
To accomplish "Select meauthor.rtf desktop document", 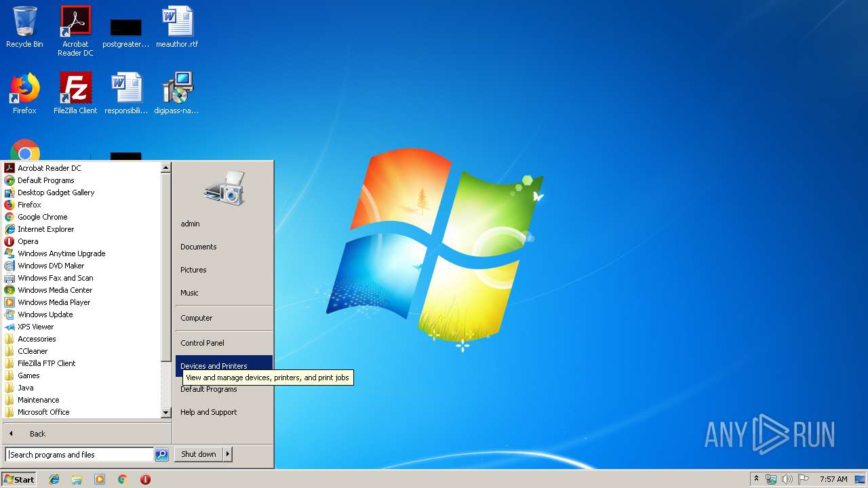I will click(177, 28).
